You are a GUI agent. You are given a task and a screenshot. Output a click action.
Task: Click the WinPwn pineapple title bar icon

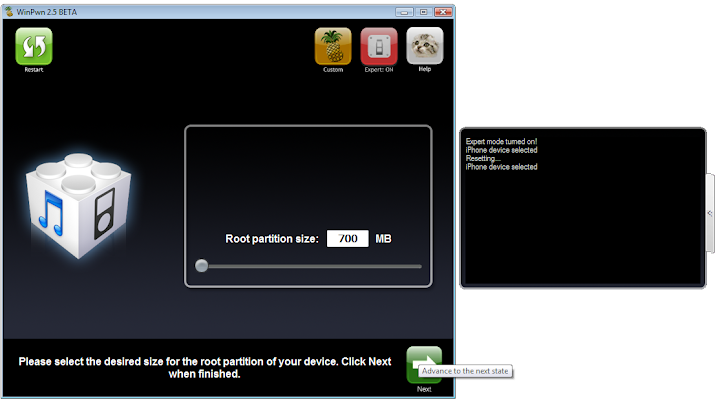[x=9, y=11]
